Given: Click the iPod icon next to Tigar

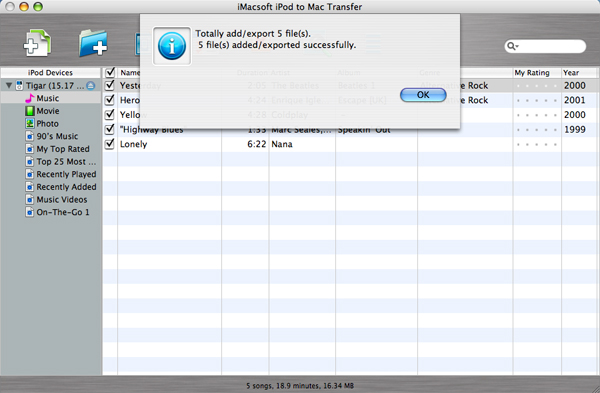Looking at the screenshot, I should [x=19, y=85].
